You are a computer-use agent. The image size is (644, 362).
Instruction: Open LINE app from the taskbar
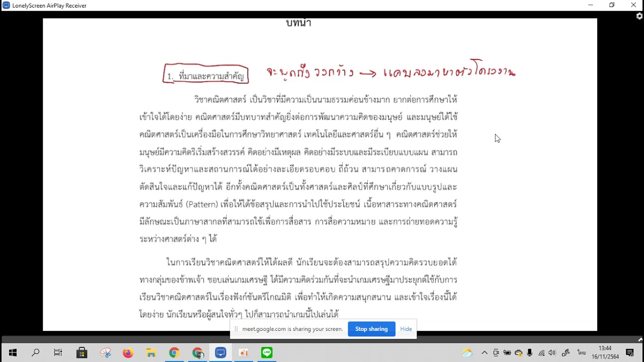point(267,353)
